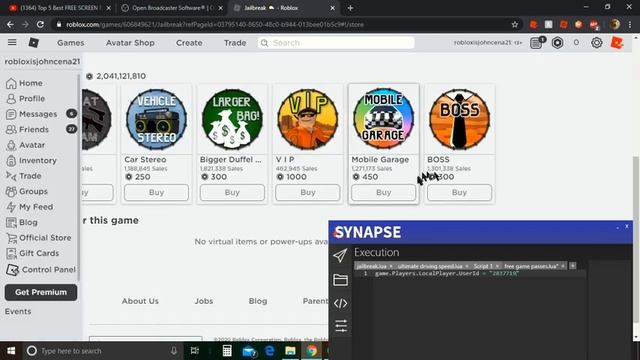Open the About Us footer link
Screen dimensions: 640x360
tap(140, 301)
